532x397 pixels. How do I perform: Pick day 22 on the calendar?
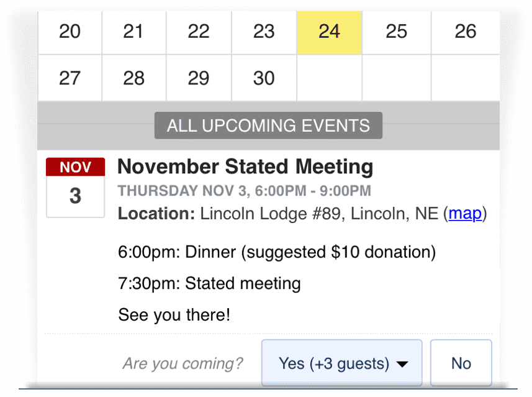click(199, 32)
